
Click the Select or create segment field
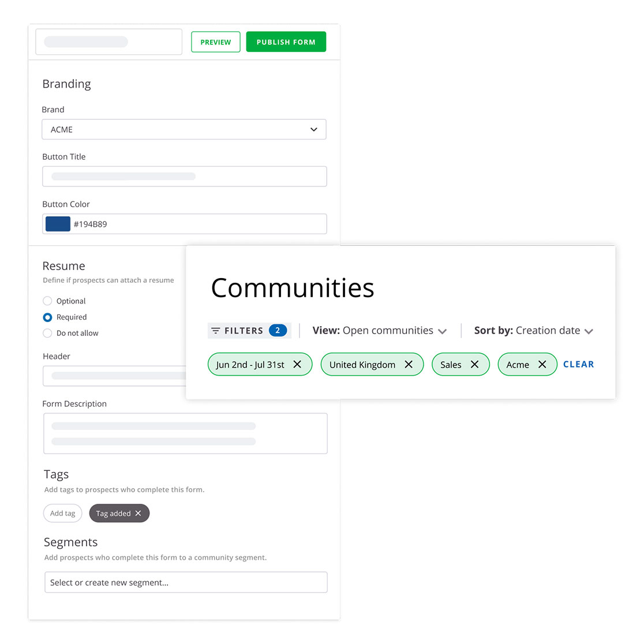pyautogui.click(x=186, y=582)
